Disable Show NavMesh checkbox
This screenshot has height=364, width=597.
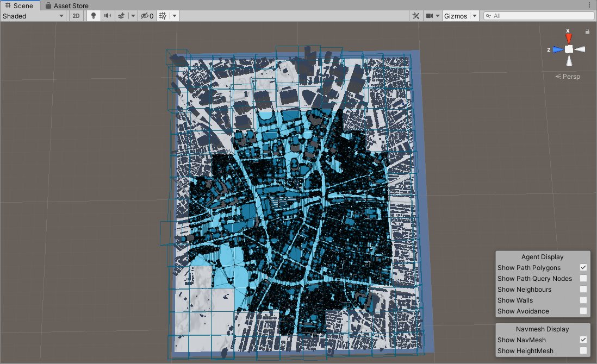coord(583,340)
